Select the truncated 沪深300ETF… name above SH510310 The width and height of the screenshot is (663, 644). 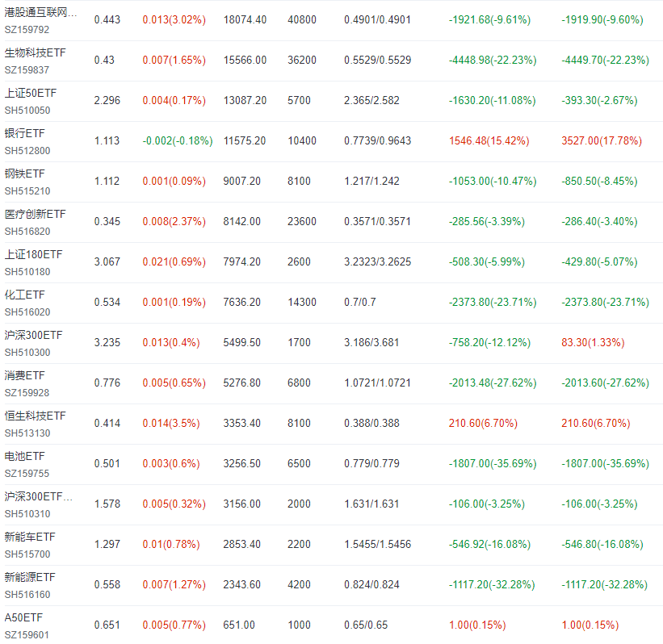coord(39,496)
